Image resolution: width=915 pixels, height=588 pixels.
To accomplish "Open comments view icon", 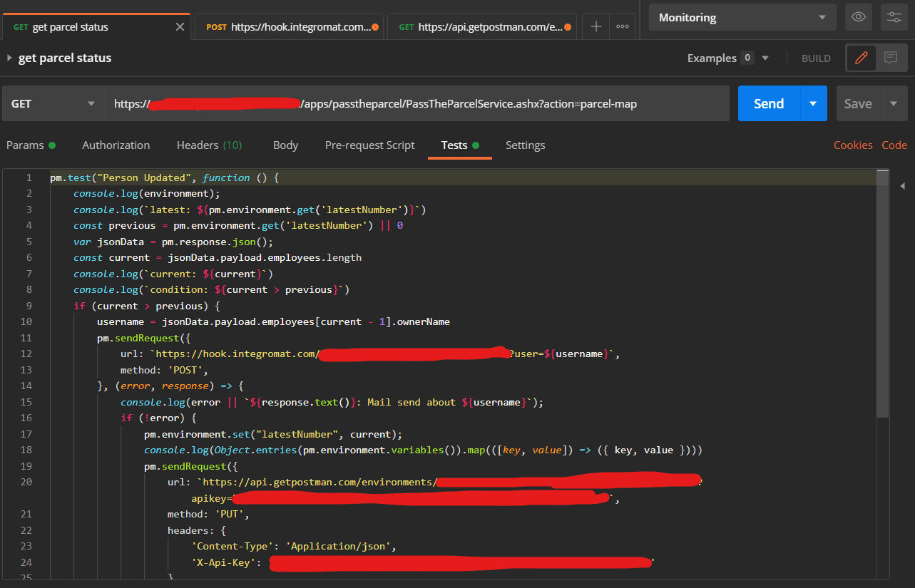I will [891, 58].
